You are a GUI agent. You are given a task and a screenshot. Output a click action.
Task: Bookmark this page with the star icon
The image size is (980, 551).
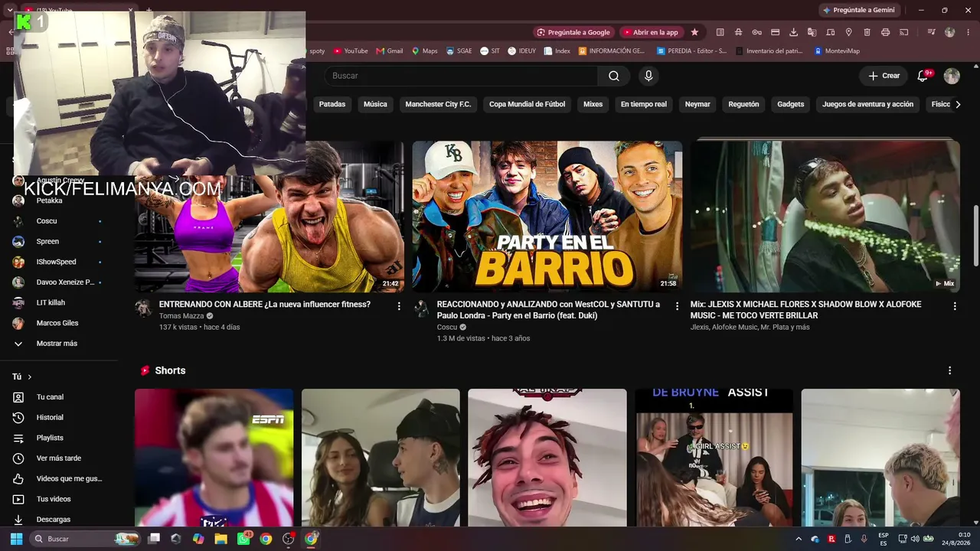click(x=694, y=32)
